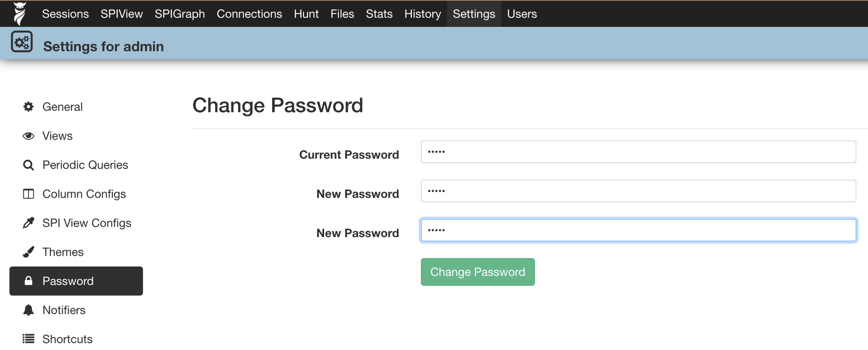
Task: Click the SPI View Configs eyedropper icon
Action: pos(28,223)
